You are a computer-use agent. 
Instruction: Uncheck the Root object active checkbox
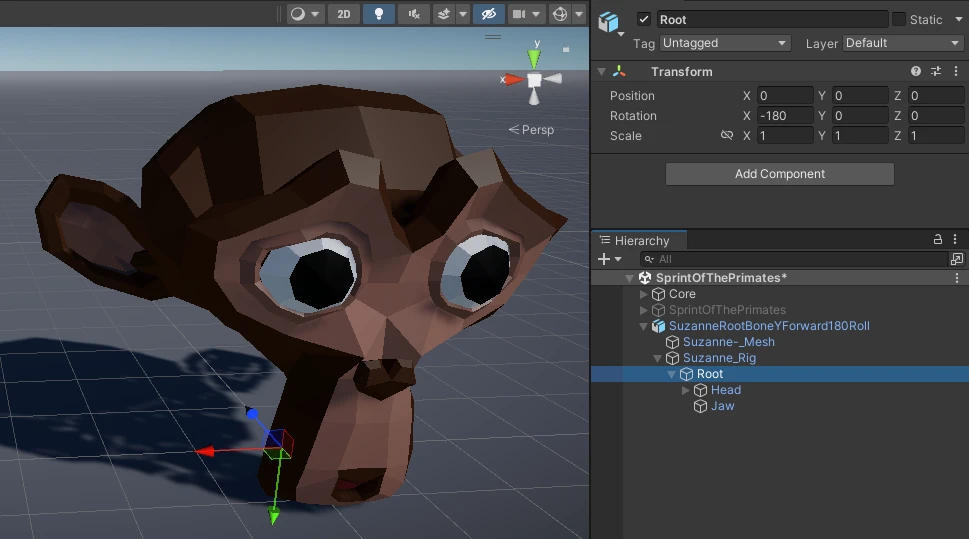(644, 19)
